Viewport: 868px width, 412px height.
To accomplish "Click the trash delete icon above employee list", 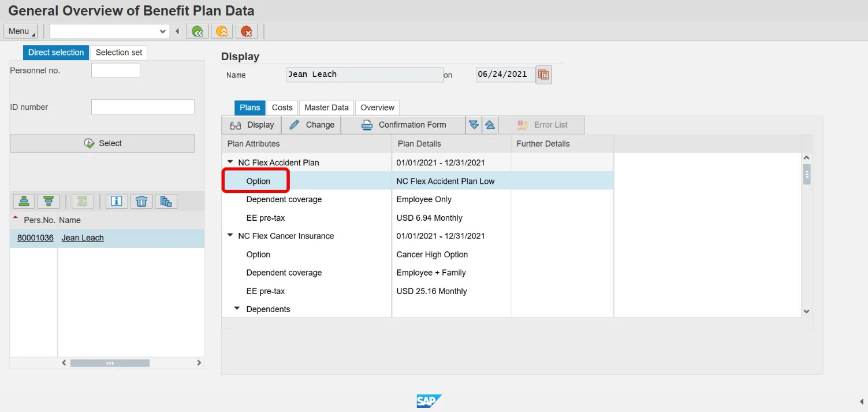I will (141, 201).
